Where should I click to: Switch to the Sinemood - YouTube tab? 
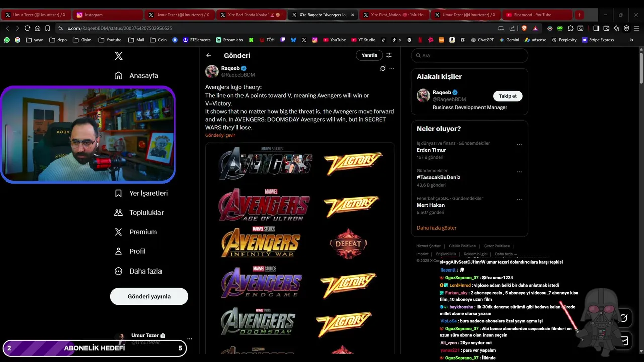pos(537,15)
